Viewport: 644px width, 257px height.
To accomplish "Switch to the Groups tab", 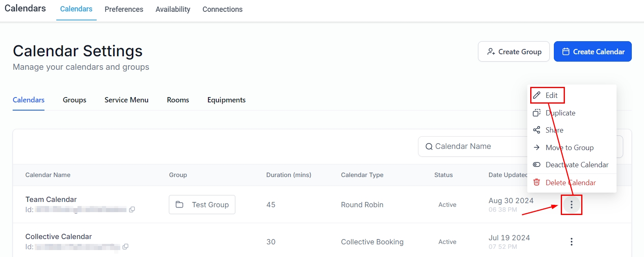I will tap(74, 100).
